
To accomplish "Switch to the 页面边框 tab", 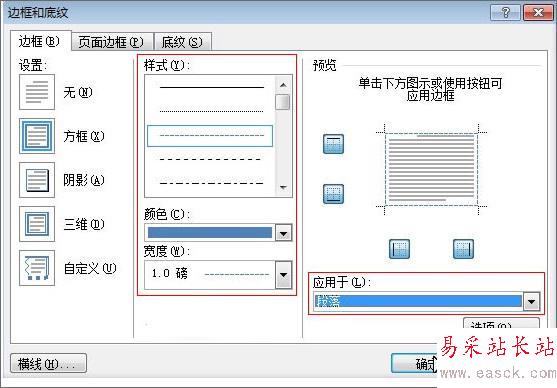I will 111,42.
